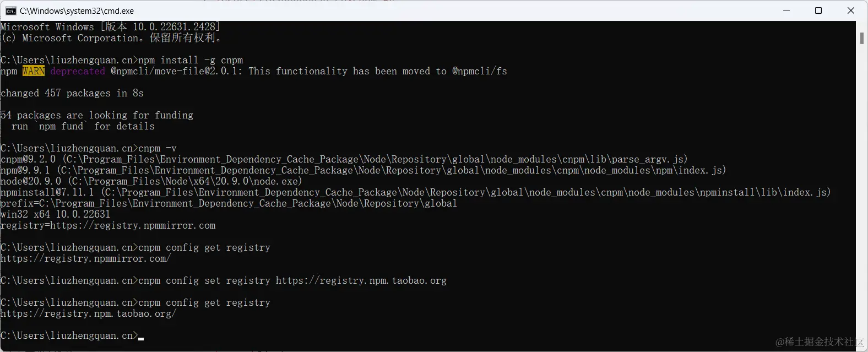This screenshot has height=352, width=868.
Task: Click the registry=https://registry.npmmirror.com line
Action: point(108,225)
